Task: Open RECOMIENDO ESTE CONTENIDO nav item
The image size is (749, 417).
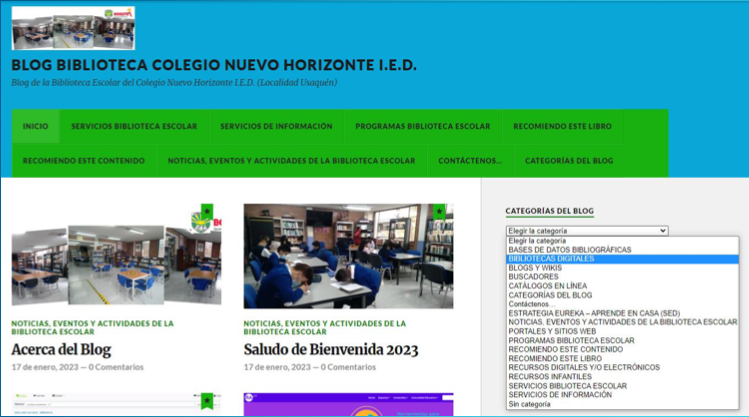Action: pyautogui.click(x=84, y=161)
